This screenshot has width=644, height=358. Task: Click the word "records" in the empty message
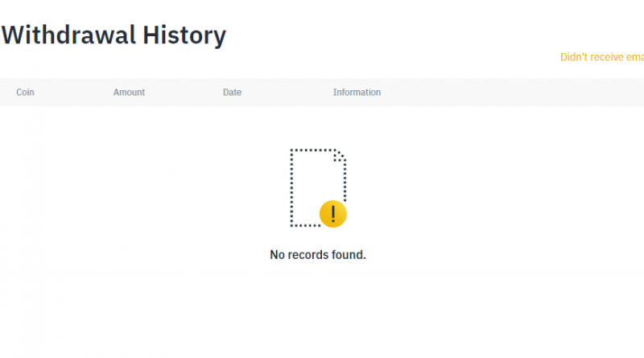[x=307, y=254]
